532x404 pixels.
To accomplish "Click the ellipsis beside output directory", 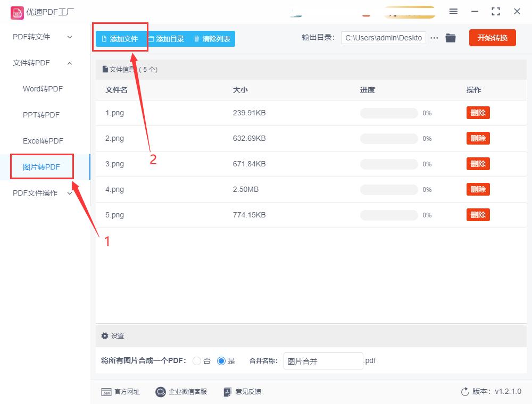I will [434, 38].
